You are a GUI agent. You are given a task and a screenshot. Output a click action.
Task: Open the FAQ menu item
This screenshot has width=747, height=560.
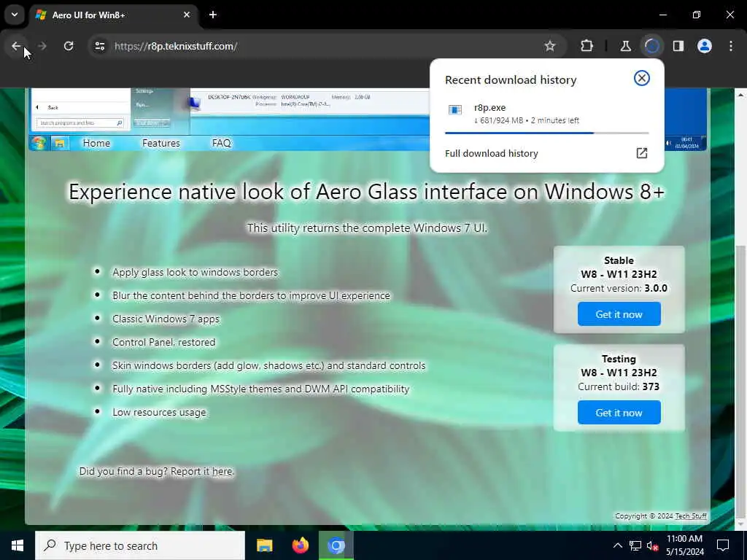coord(222,143)
